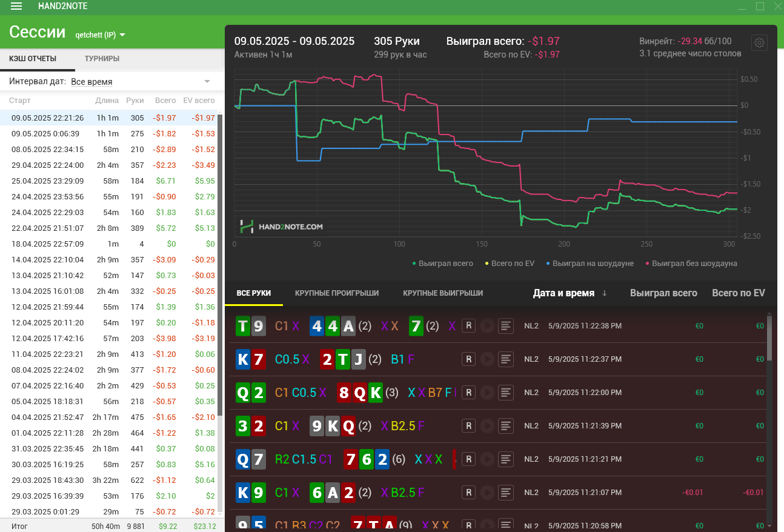
Task: Toggle the yellow Всего по EV legend line
Action: [x=510, y=264]
